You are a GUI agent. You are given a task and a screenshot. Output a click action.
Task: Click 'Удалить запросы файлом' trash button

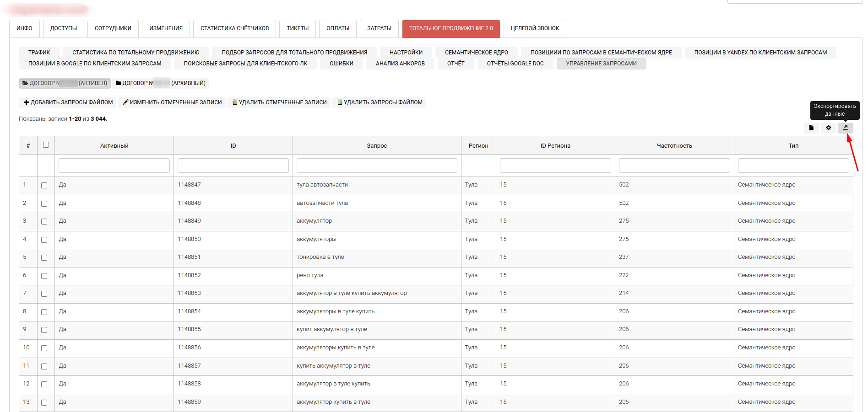380,102
